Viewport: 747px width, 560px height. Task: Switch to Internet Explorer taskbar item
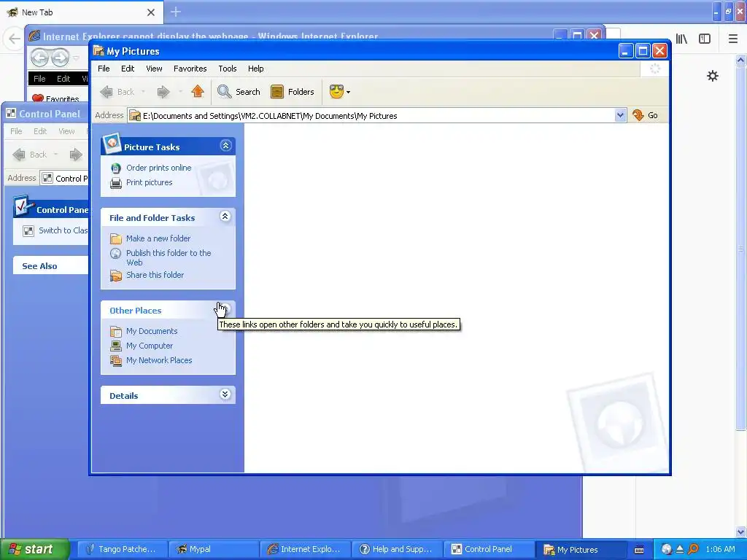306,549
